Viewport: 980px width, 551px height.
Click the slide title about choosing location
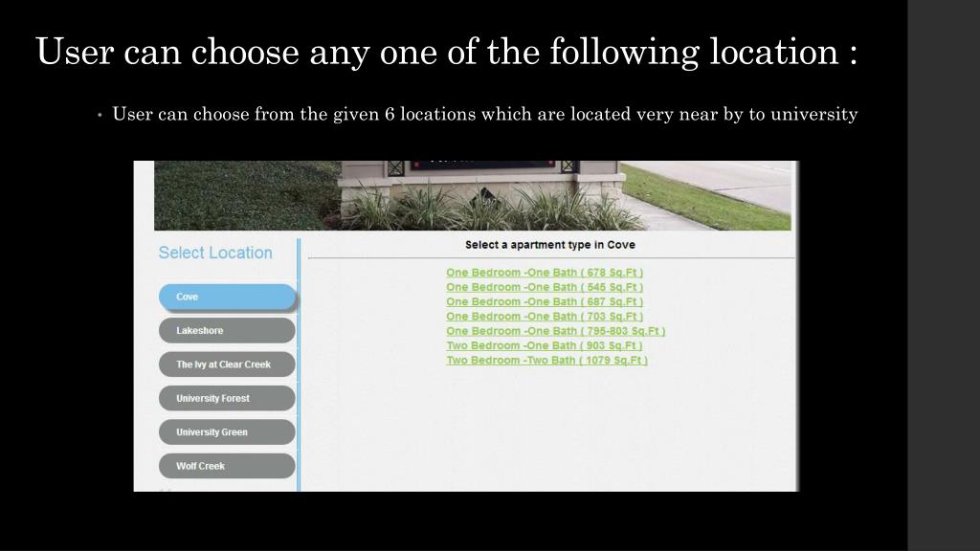(446, 52)
